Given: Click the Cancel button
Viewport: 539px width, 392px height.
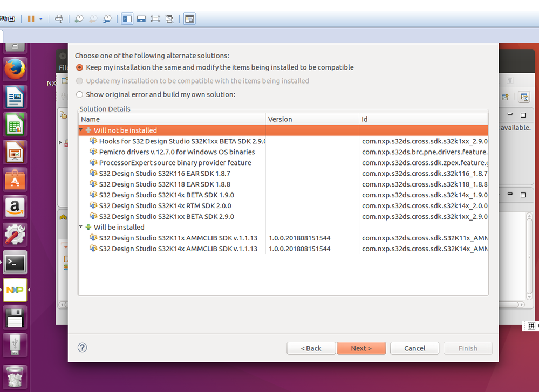Looking at the screenshot, I should point(414,348).
